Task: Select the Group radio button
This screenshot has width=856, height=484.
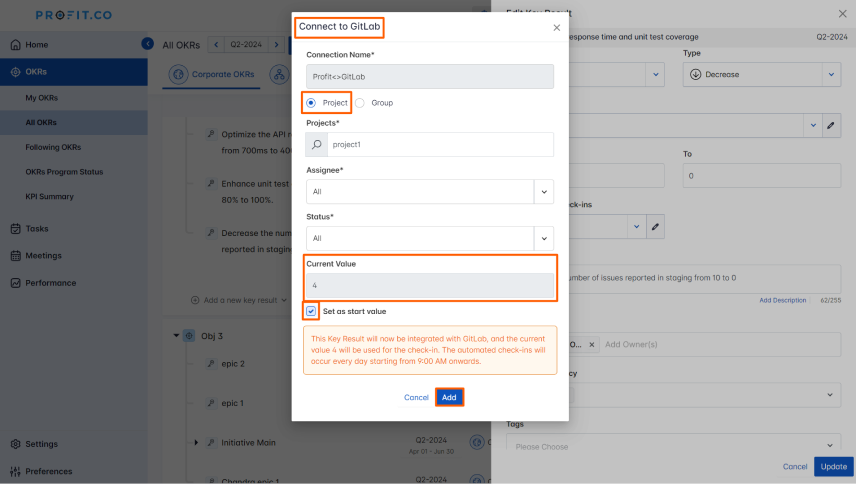Action: click(360, 103)
